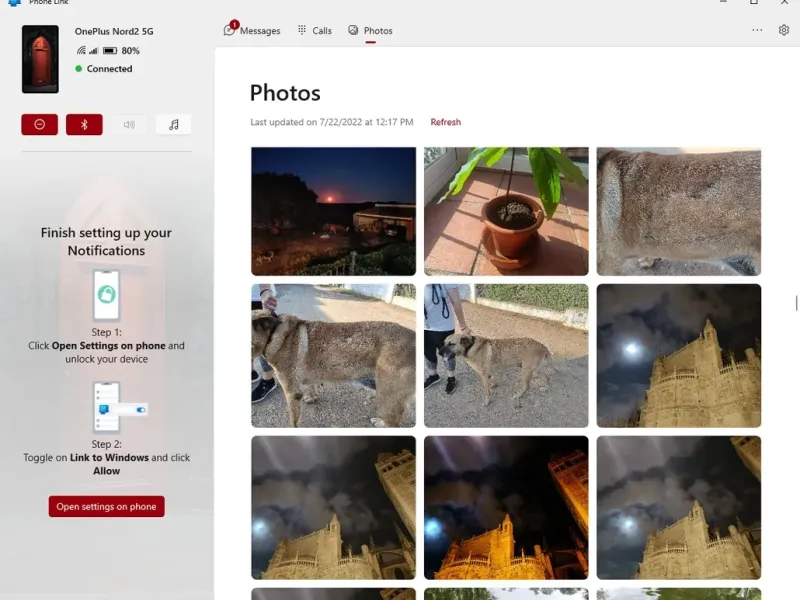
Task: Open the Messages tab
Action: tap(252, 31)
